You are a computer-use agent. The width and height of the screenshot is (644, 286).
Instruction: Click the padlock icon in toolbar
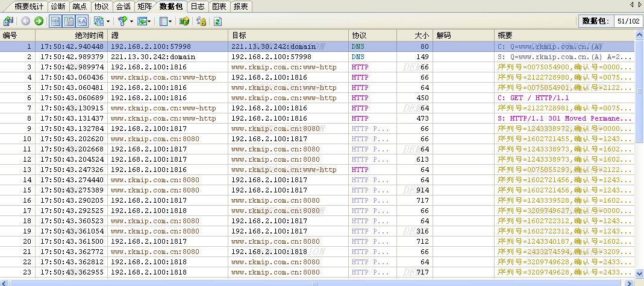[x=201, y=21]
